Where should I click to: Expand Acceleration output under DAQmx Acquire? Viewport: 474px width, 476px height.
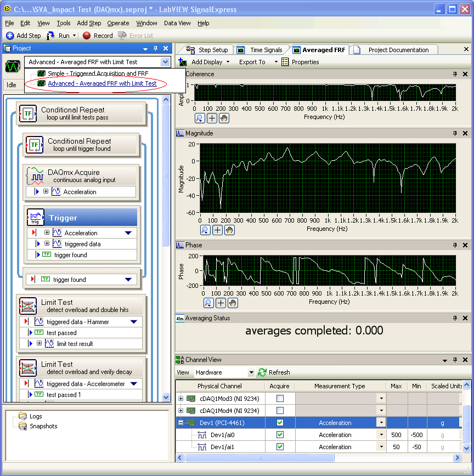click(x=46, y=191)
